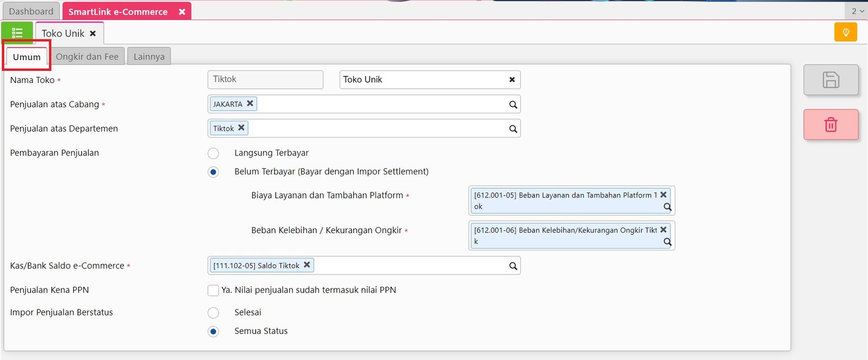Open search for Kas/Bank Saldo e-Commerce
The height and width of the screenshot is (360, 868).
[513, 266]
